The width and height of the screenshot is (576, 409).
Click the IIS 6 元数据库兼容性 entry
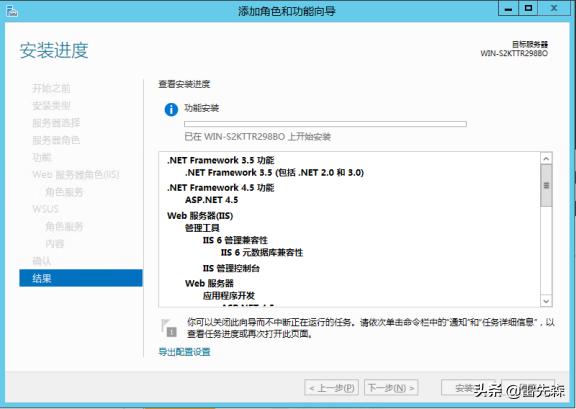tap(262, 253)
